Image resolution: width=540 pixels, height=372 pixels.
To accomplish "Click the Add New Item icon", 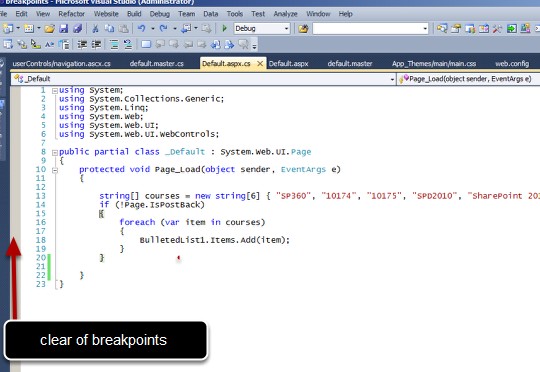I will 29,28.
